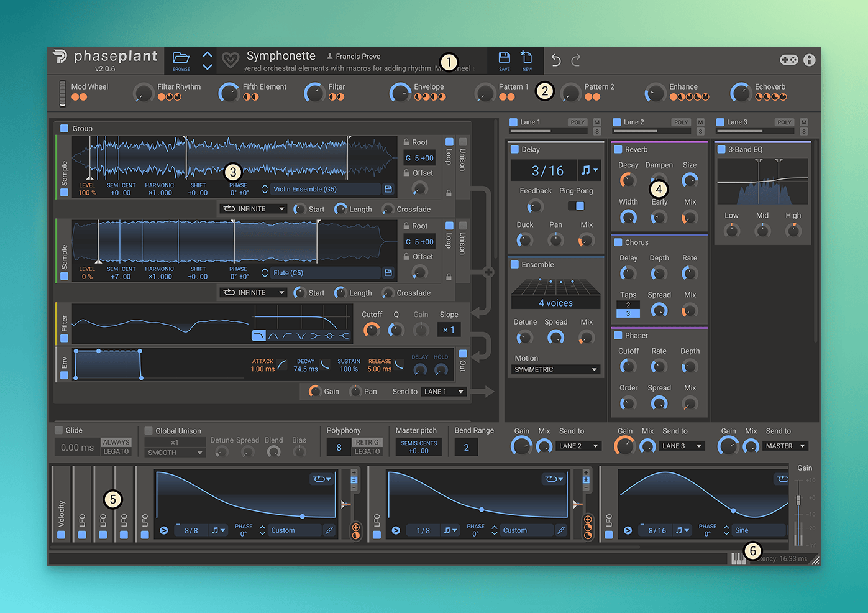Toggle the Delay Ping-Pong switch
This screenshot has height=613, width=868.
tap(576, 206)
